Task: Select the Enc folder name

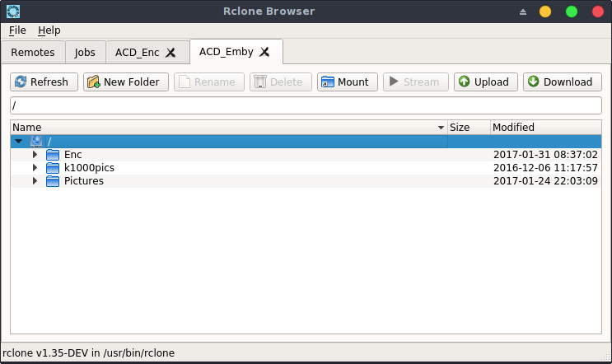Action: click(73, 155)
